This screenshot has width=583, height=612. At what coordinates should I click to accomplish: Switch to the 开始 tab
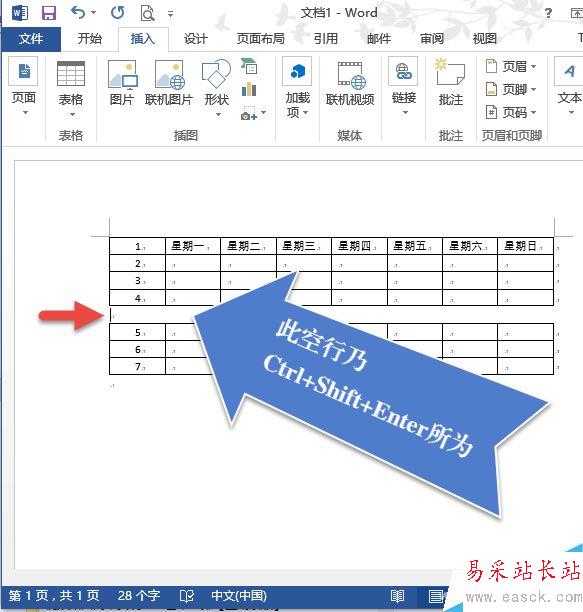(x=90, y=39)
